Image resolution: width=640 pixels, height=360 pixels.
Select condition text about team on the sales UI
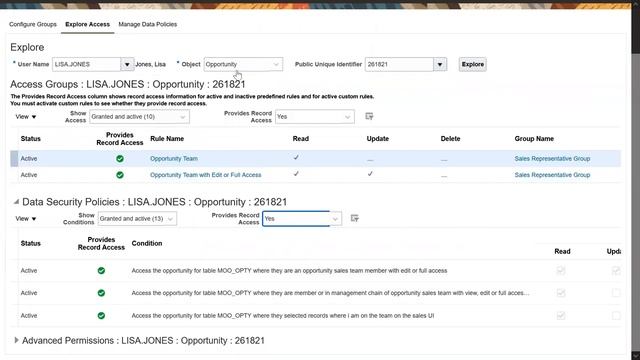282,316
